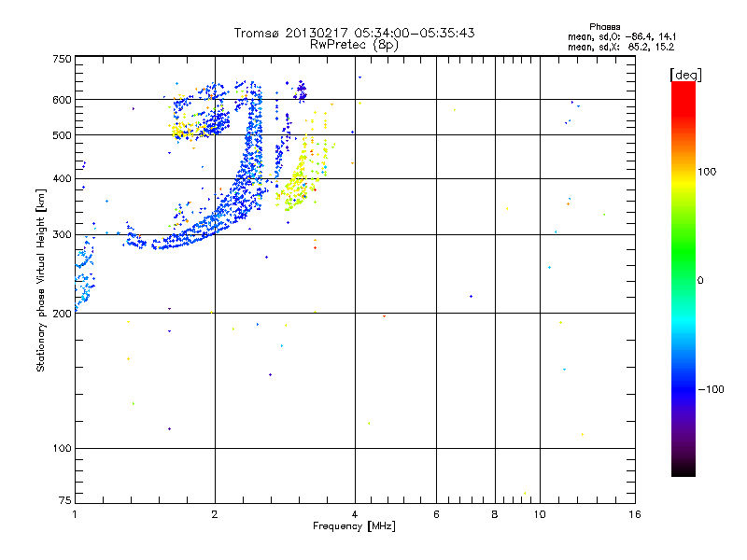Screen dimensions: 747x560
Task: Click the y-axis tick label "75"
Action: coord(65,500)
